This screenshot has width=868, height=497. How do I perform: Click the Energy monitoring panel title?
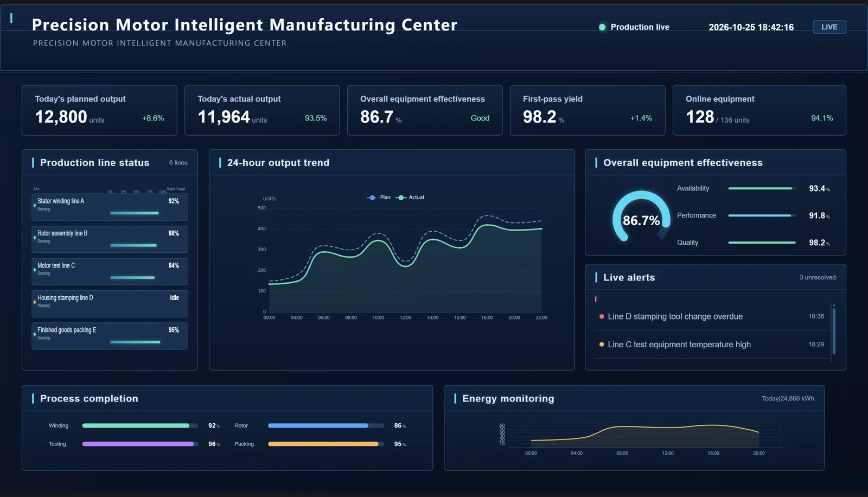tap(508, 399)
